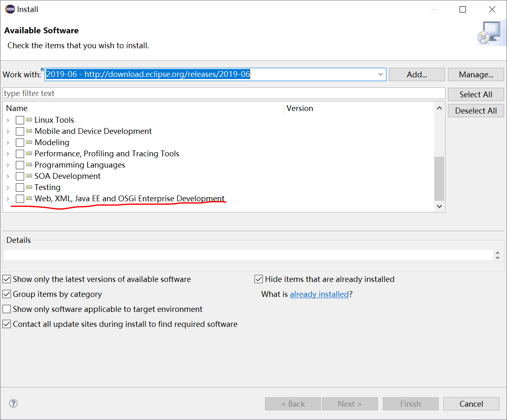
Task: Check the Testing checkbox
Action: tap(20, 188)
